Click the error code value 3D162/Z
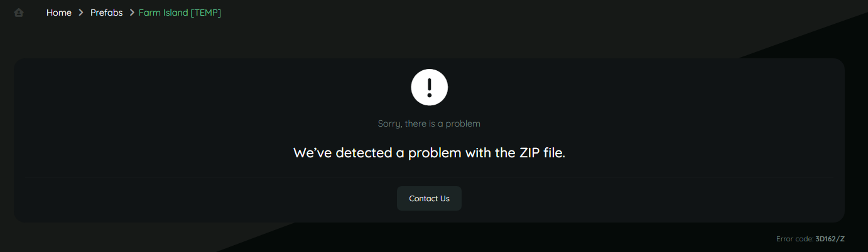 pyautogui.click(x=830, y=239)
